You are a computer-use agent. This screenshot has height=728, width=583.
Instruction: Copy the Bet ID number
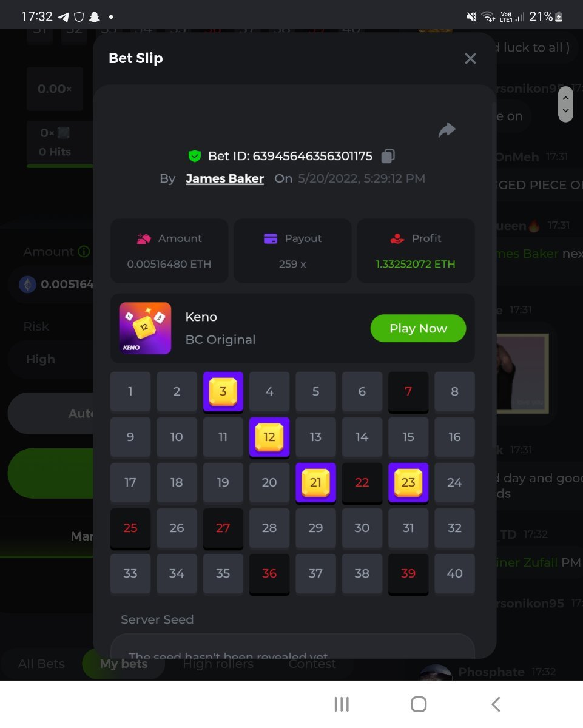point(388,156)
